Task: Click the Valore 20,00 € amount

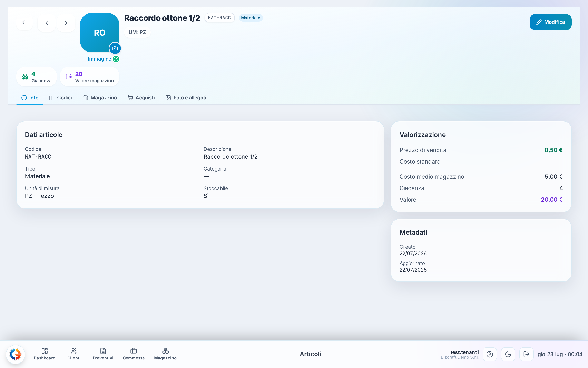Action: [x=552, y=200]
